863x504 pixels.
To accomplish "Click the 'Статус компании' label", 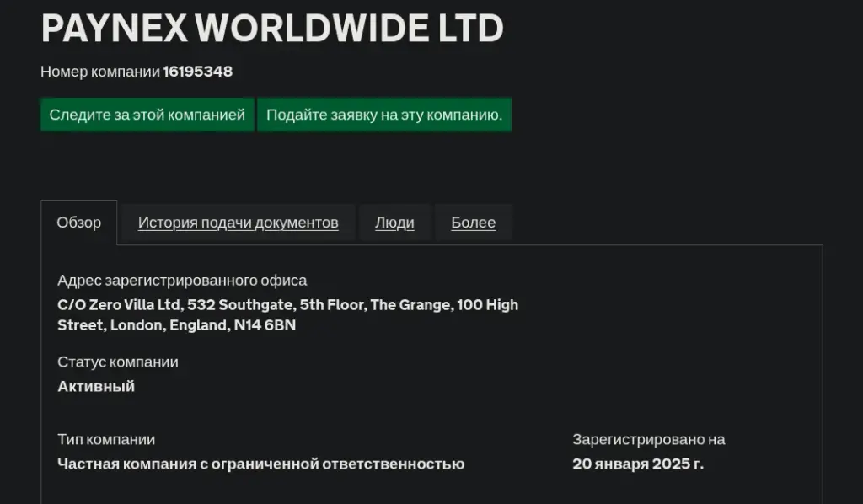I will (118, 362).
